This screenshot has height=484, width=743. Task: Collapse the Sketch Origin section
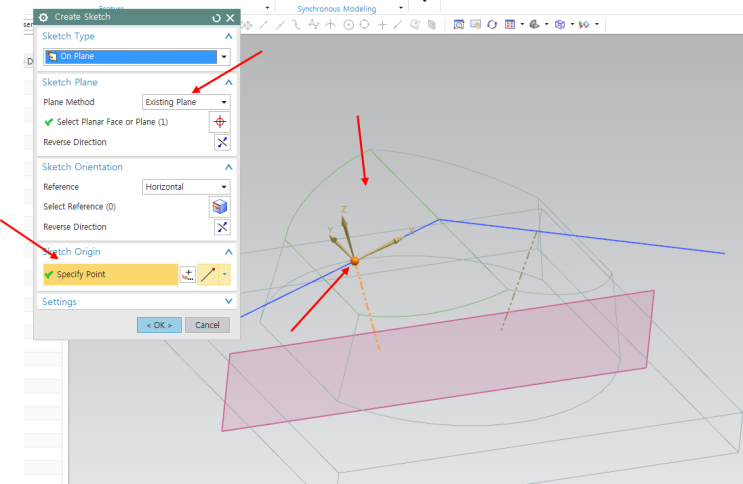tap(228, 252)
